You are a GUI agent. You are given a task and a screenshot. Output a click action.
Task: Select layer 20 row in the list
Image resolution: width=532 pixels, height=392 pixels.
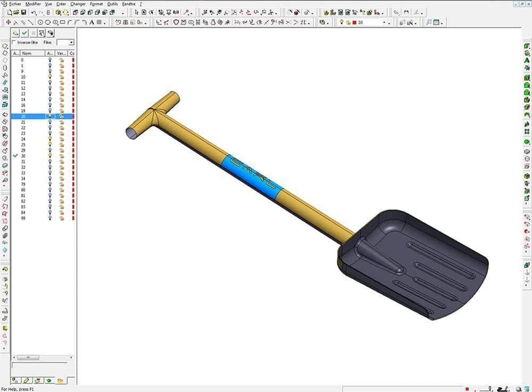pos(32,116)
